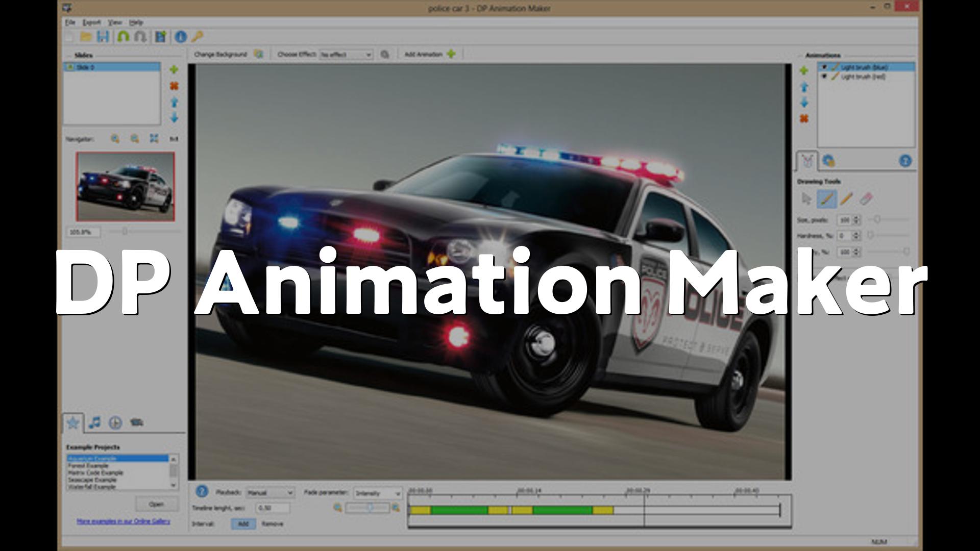
Task: Zoom in timeline with right magnifier
Action: (x=396, y=508)
